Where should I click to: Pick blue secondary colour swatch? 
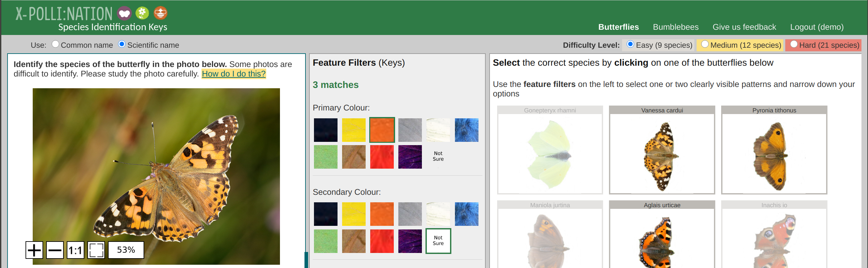tap(467, 214)
